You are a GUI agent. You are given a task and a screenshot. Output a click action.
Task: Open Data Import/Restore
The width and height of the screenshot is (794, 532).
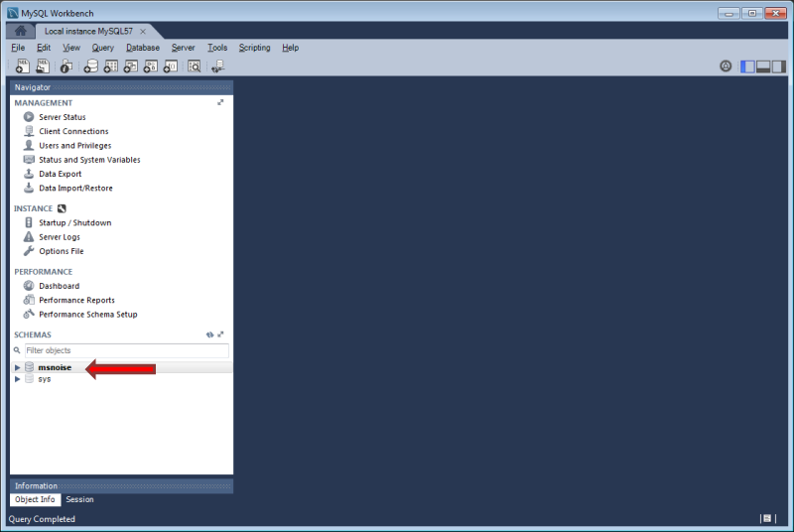pyautogui.click(x=76, y=188)
